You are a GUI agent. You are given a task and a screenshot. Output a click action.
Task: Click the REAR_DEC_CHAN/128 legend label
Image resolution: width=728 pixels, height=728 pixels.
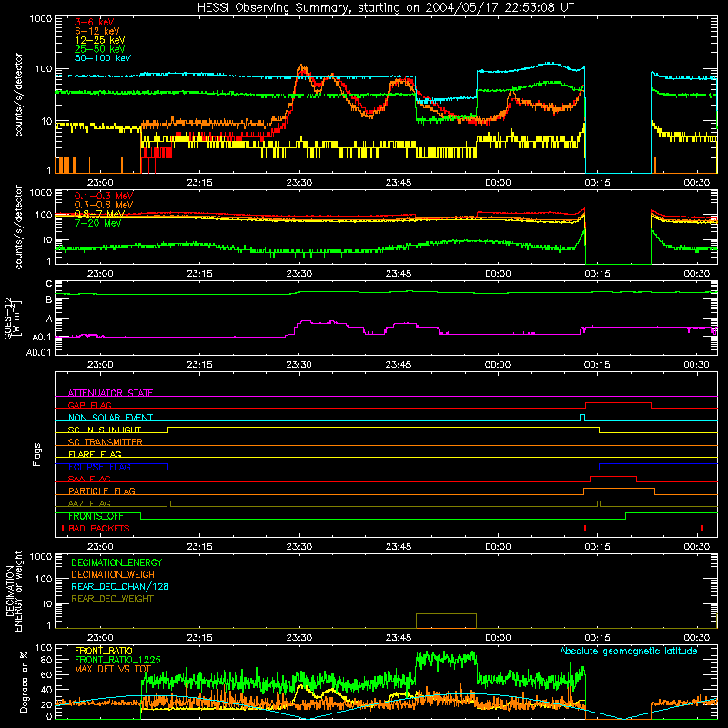tap(120, 586)
